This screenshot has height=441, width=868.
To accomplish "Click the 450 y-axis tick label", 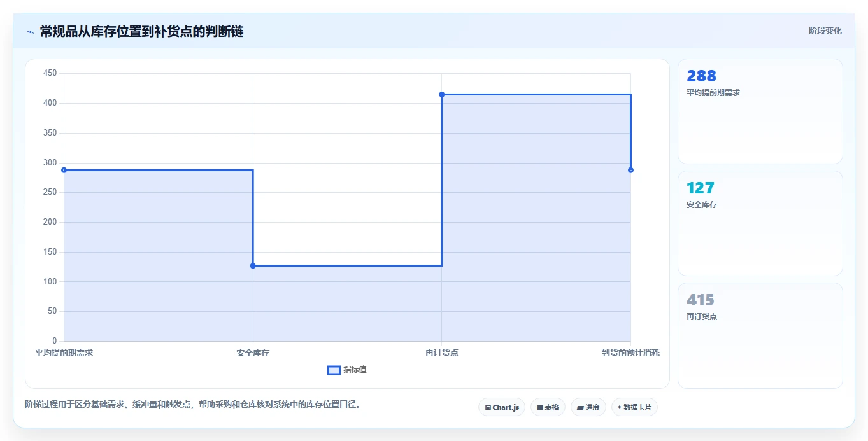I will (50, 74).
